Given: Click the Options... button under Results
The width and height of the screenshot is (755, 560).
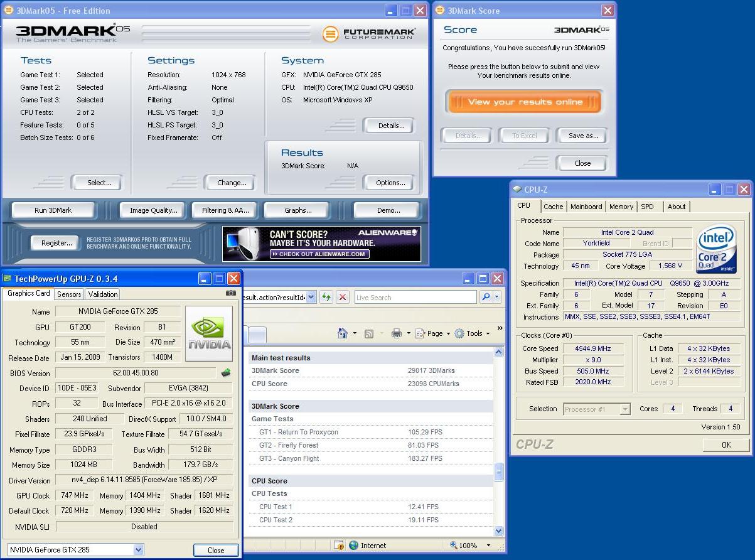Looking at the screenshot, I should [390, 183].
